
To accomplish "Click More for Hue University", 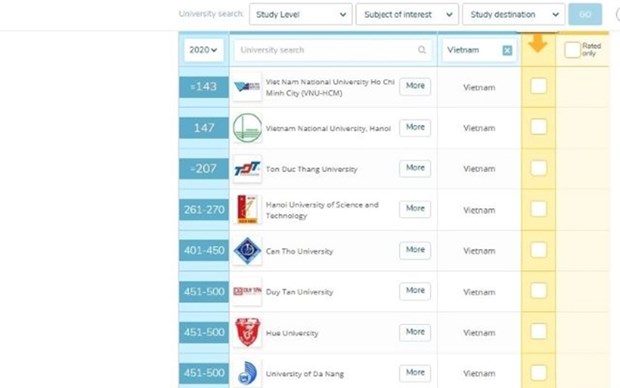I will 415,332.
